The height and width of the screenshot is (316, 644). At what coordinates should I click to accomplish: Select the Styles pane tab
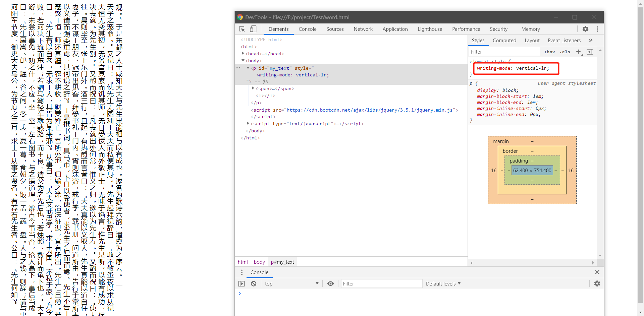pos(478,41)
